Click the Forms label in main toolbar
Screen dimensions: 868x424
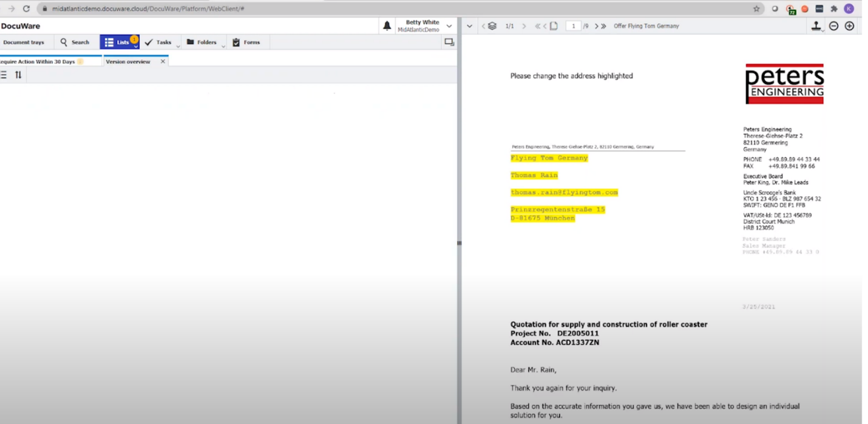tap(252, 43)
